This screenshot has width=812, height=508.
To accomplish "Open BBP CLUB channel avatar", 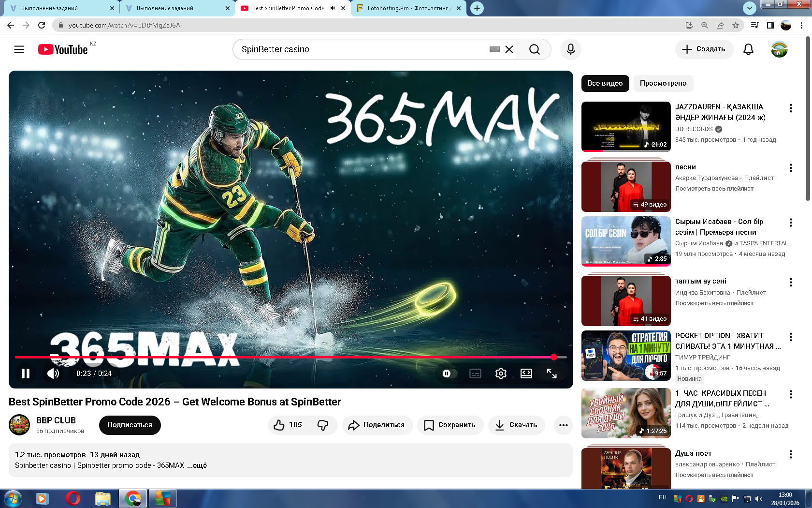I will pos(19,425).
